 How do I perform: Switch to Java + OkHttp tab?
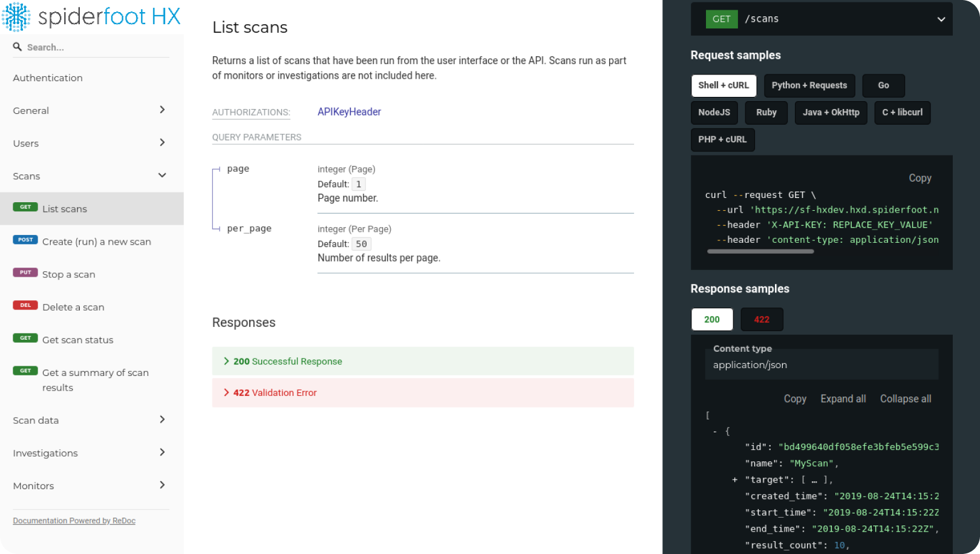tap(831, 113)
